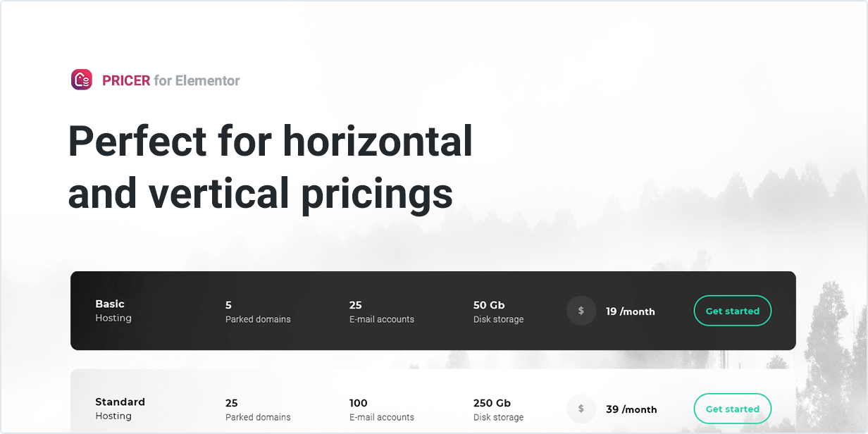
Task: Click '250 Gb Disk storage' on Standard row
Action: tap(498, 409)
